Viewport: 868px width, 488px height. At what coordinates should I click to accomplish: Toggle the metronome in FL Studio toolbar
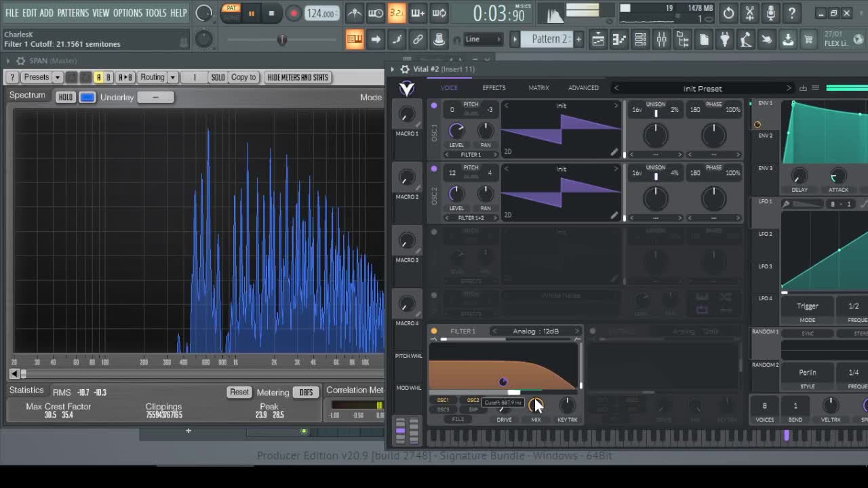(354, 13)
